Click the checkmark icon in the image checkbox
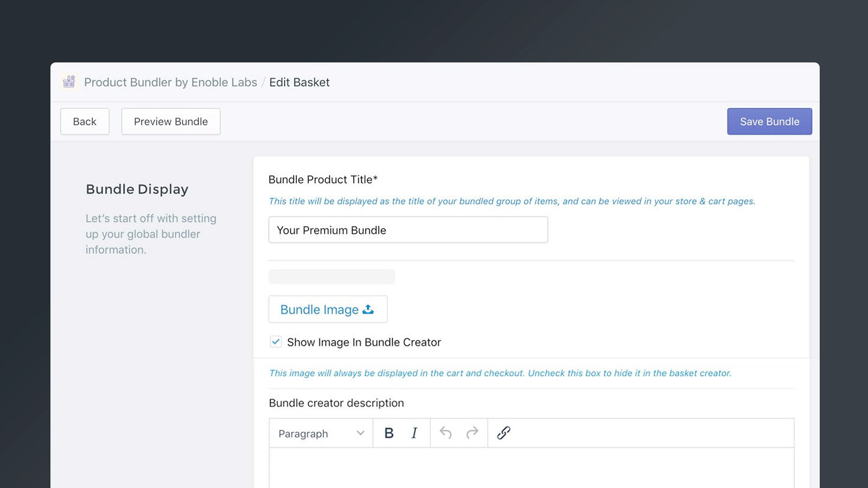Image resolution: width=868 pixels, height=488 pixels. pyautogui.click(x=276, y=342)
